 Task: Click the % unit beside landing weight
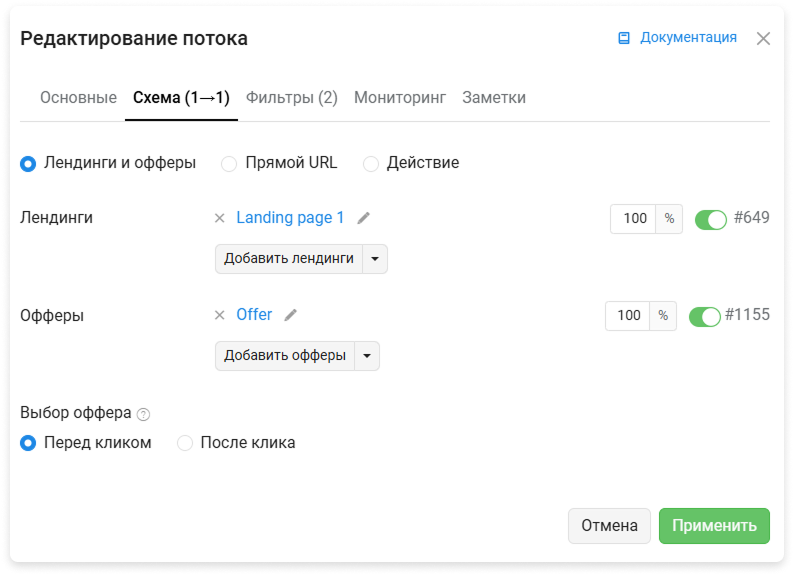pos(669,219)
